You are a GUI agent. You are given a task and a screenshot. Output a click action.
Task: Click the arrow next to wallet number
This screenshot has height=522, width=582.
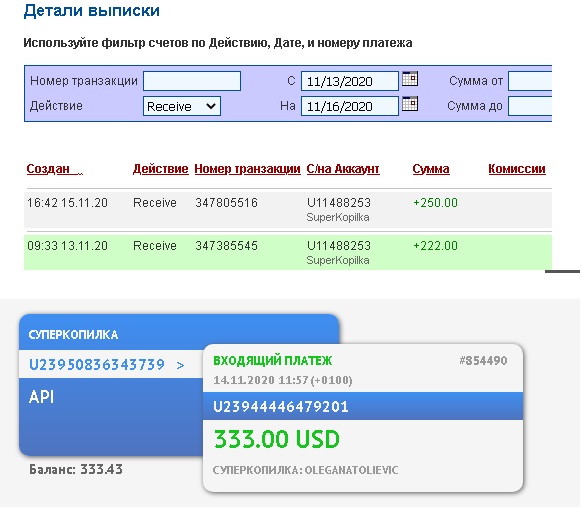(x=180, y=366)
